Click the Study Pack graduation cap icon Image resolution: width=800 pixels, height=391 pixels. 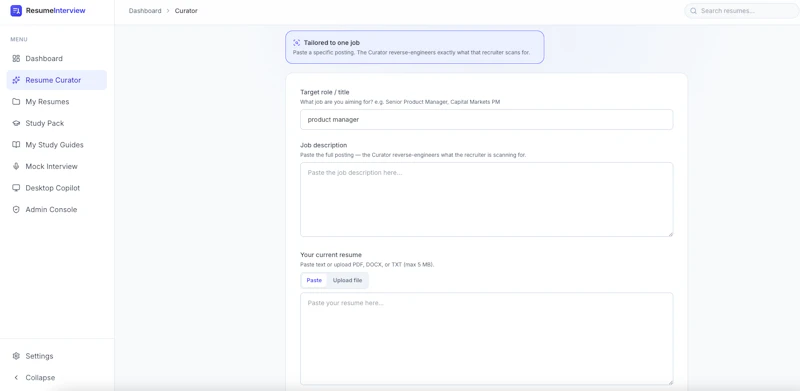click(16, 123)
